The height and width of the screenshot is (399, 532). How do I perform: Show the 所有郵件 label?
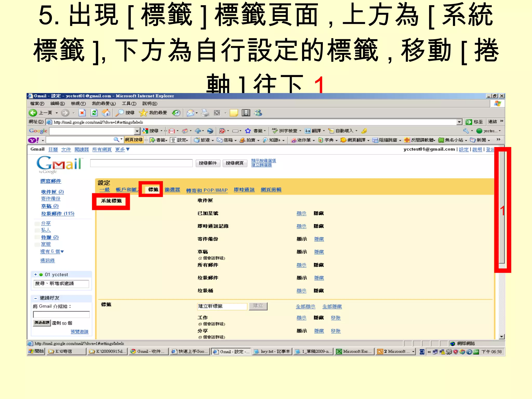tap(302, 265)
